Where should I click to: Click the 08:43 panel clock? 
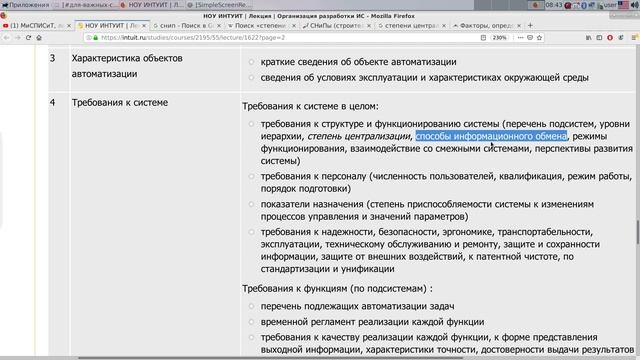click(x=554, y=5)
